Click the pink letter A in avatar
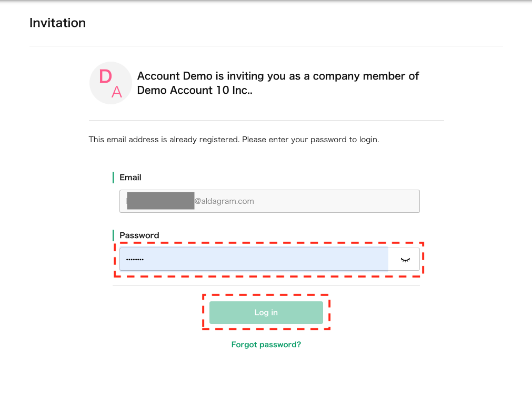 click(x=117, y=92)
